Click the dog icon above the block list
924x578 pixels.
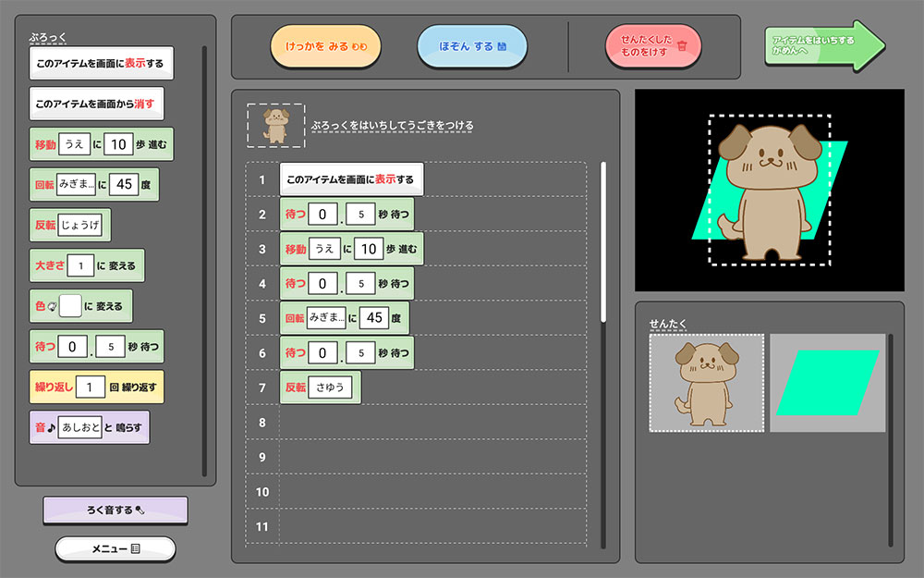pos(275,126)
